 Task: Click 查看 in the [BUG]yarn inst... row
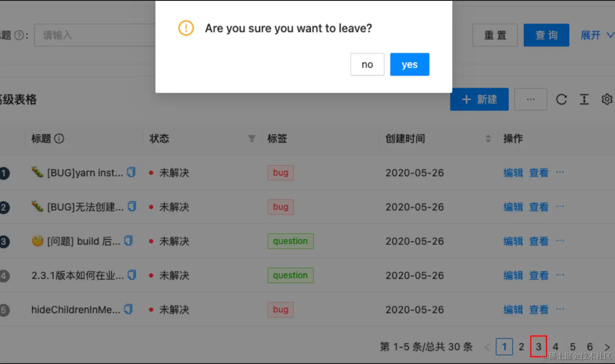pyautogui.click(x=539, y=173)
